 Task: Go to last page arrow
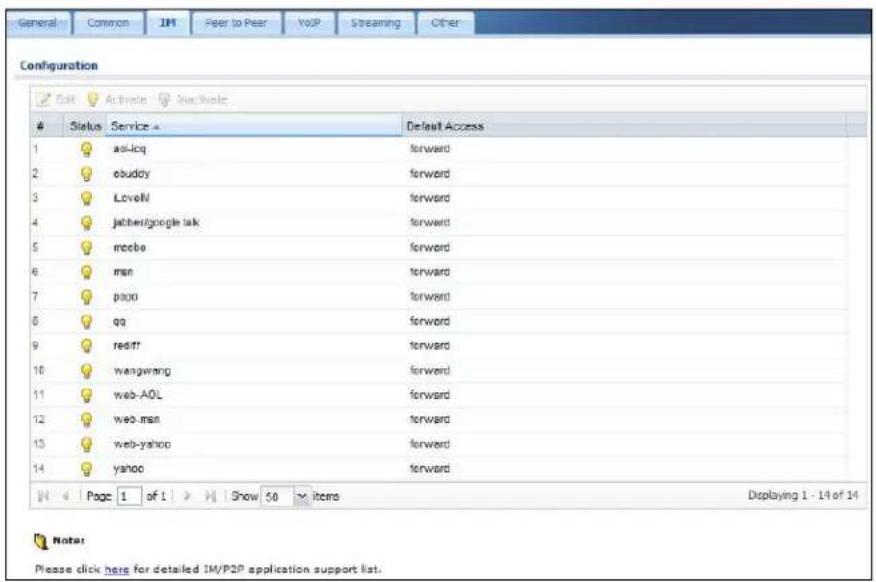pyautogui.click(x=210, y=496)
